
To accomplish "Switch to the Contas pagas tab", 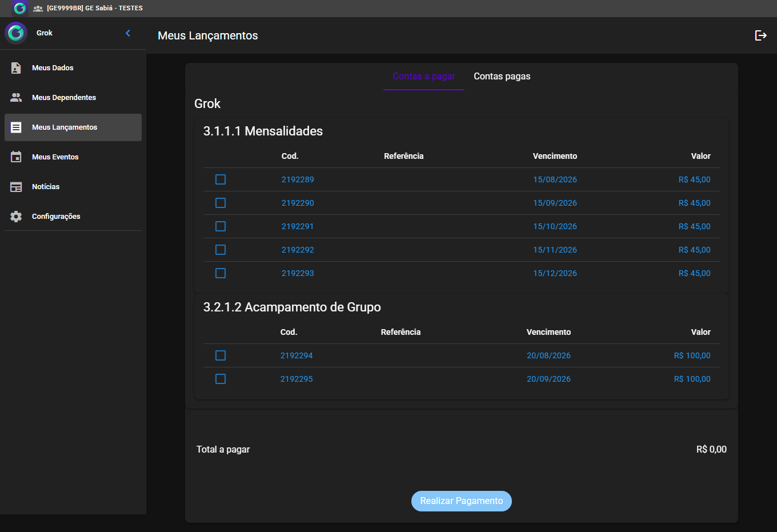I will [502, 77].
